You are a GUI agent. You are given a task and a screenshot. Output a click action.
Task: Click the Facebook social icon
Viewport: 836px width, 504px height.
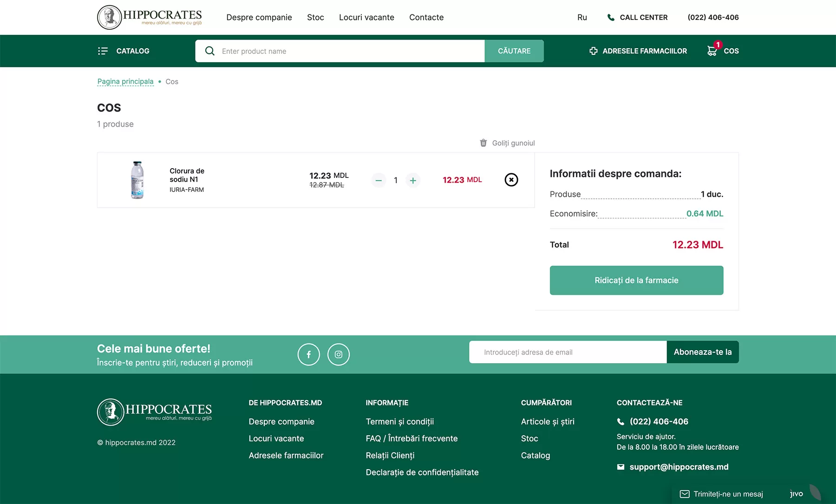pos(309,354)
